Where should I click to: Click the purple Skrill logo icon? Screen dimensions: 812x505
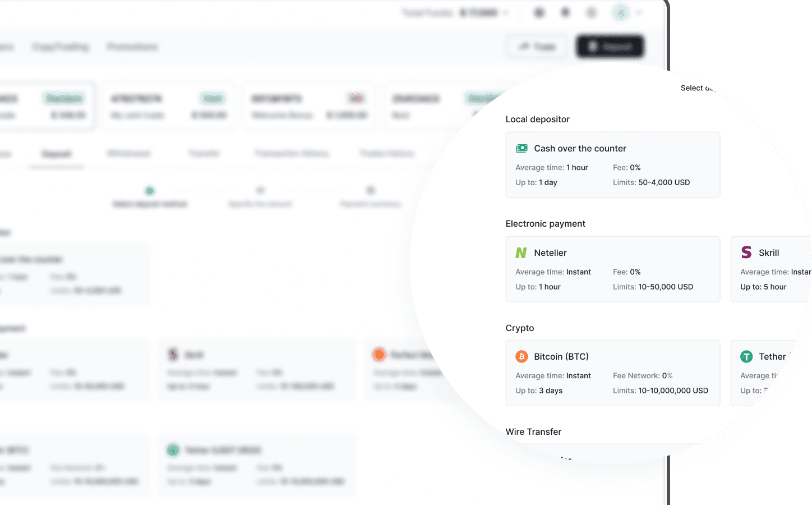746,252
